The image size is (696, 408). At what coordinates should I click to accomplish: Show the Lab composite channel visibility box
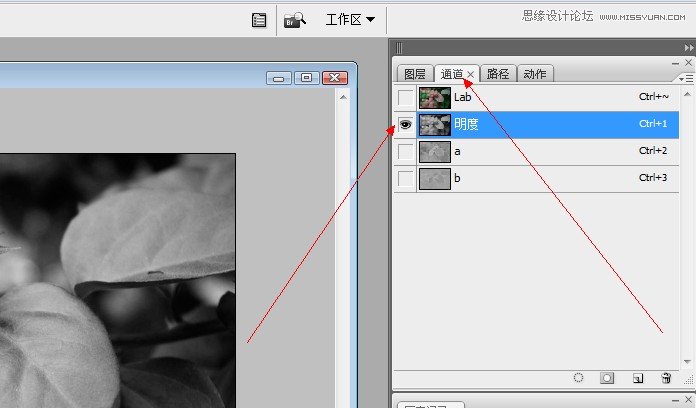tap(405, 98)
